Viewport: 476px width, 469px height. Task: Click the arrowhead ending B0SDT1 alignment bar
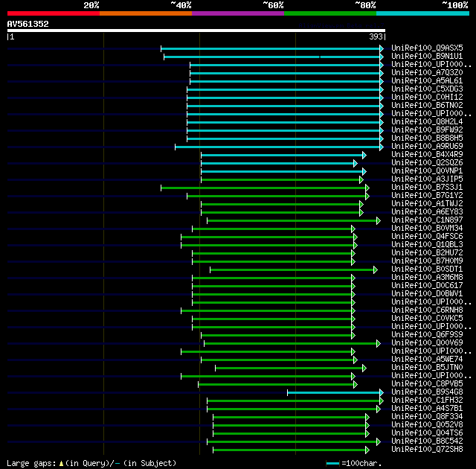[x=376, y=269]
